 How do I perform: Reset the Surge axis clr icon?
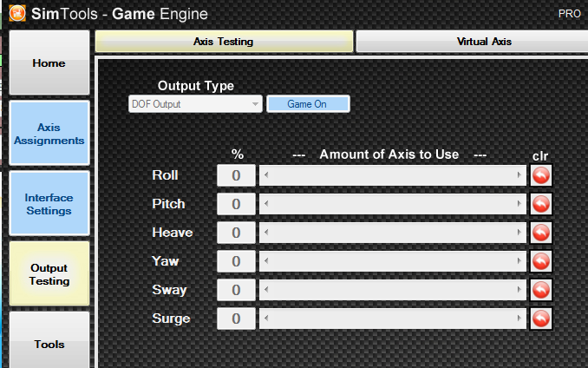click(x=541, y=319)
